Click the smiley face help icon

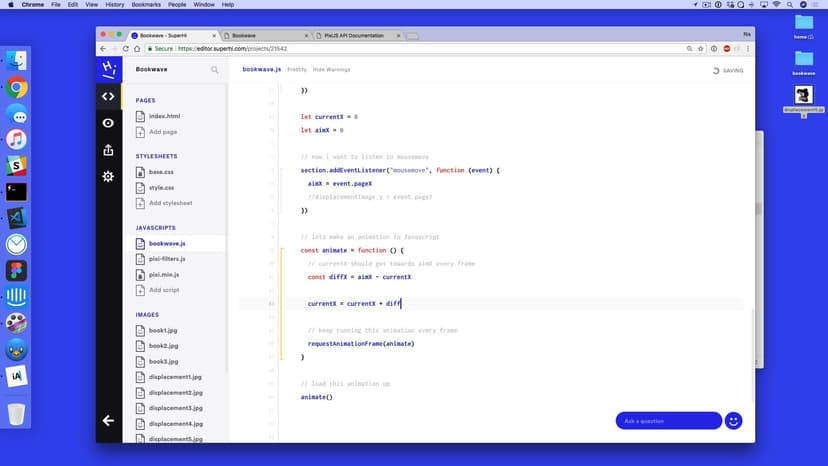733,421
